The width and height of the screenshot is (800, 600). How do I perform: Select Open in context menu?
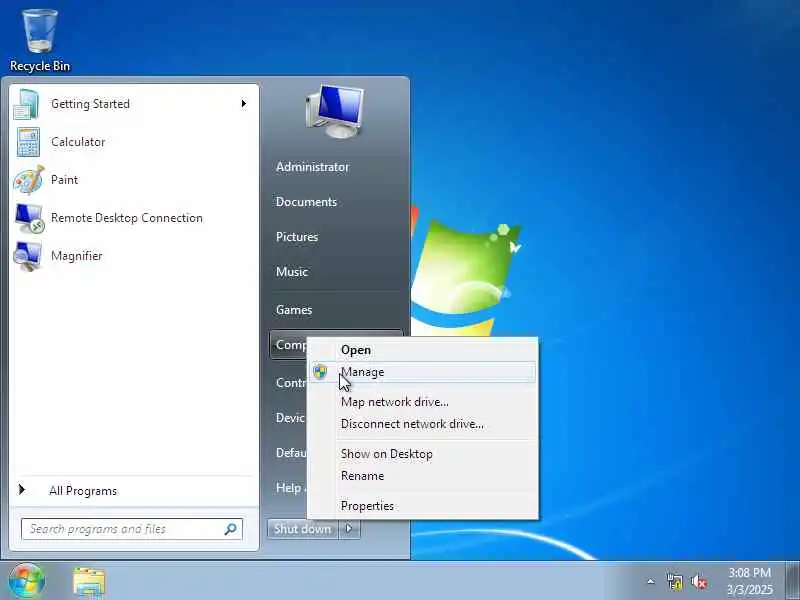(422, 350)
